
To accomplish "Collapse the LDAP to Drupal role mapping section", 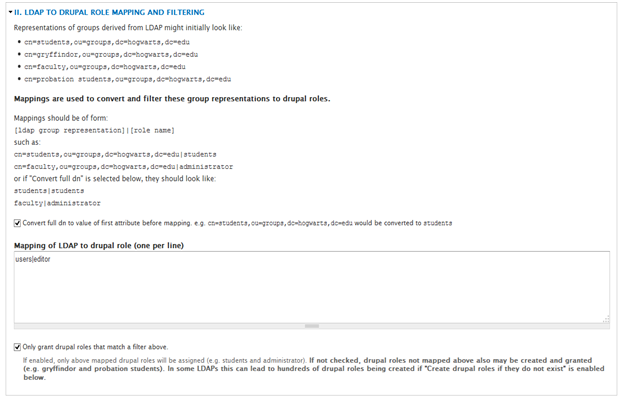I will (10, 11).
